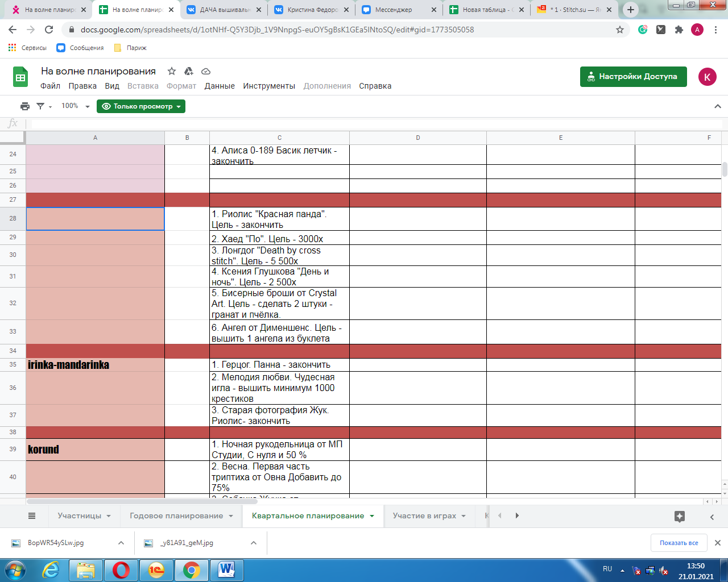The image size is (728, 582).
Task: Open the 100% zoom dropdown
Action: 75,106
